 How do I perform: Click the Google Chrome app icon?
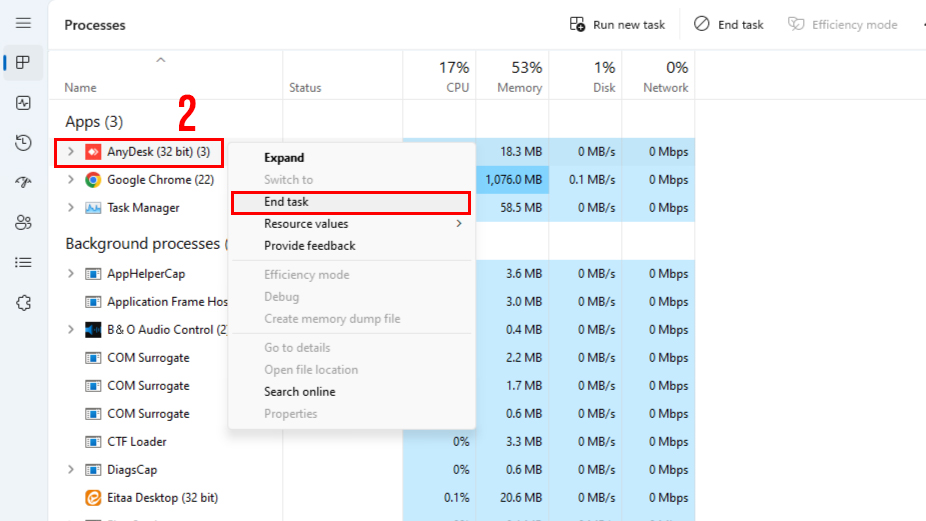point(93,180)
